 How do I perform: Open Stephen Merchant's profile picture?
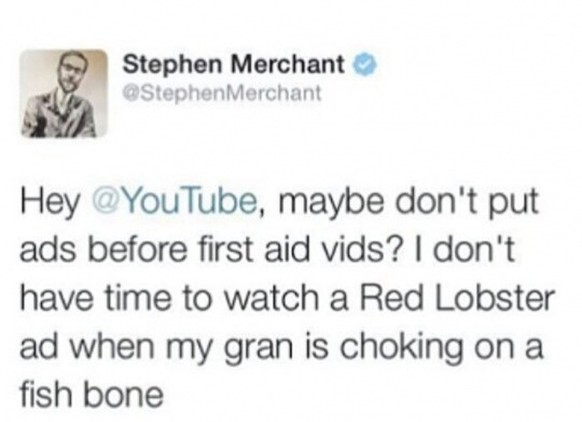point(63,94)
